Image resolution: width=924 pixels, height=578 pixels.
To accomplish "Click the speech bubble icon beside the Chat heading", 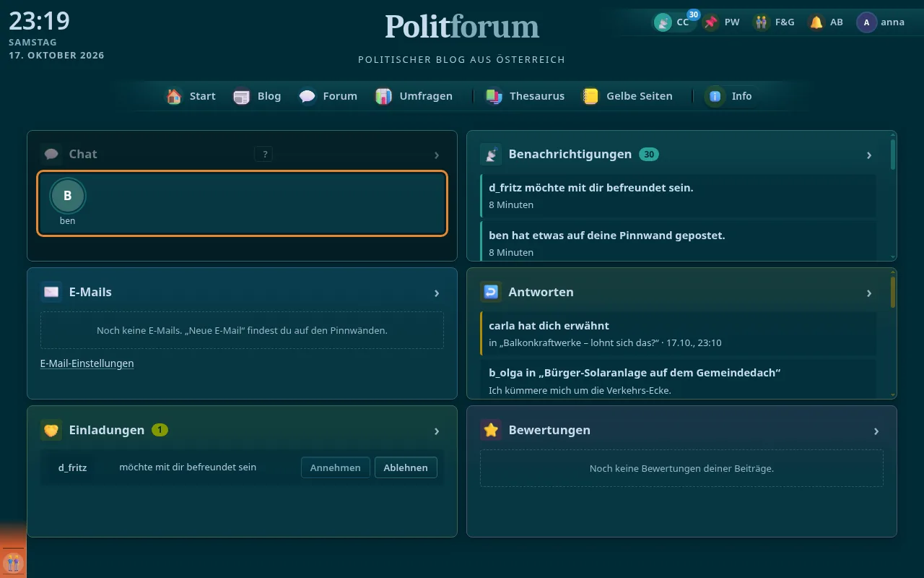I will 51,154.
